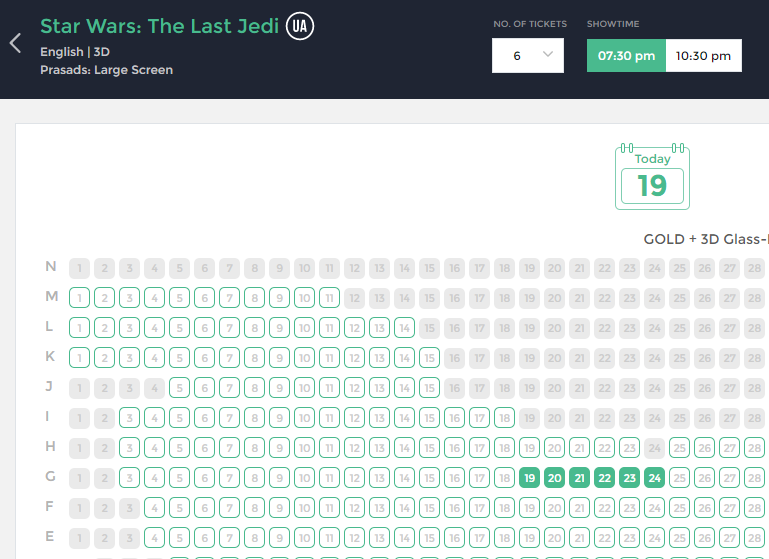Select seat 12 in row F
Viewport: 769px width, 559px height.
(x=355, y=508)
